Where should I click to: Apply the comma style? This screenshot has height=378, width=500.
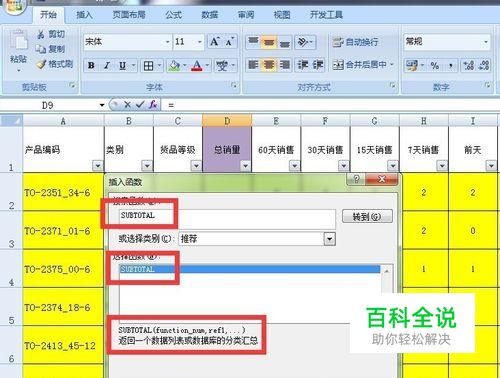point(450,65)
